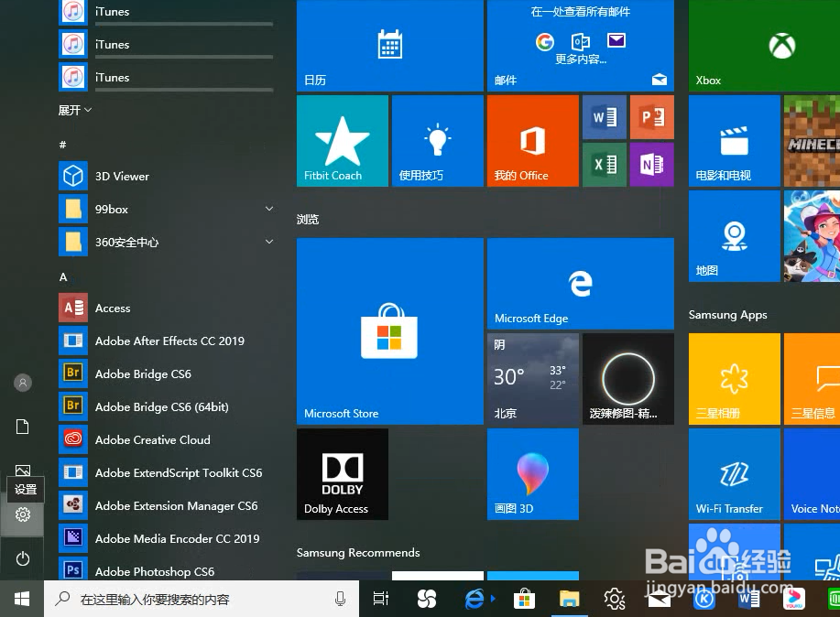This screenshot has width=840, height=617.
Task: Click the 浏览 tile group header
Action: click(308, 219)
